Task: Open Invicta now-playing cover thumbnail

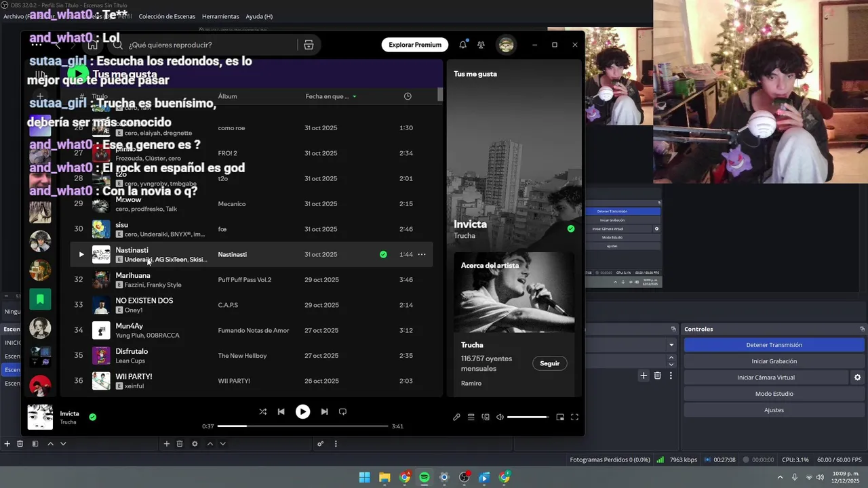Action: (40, 417)
